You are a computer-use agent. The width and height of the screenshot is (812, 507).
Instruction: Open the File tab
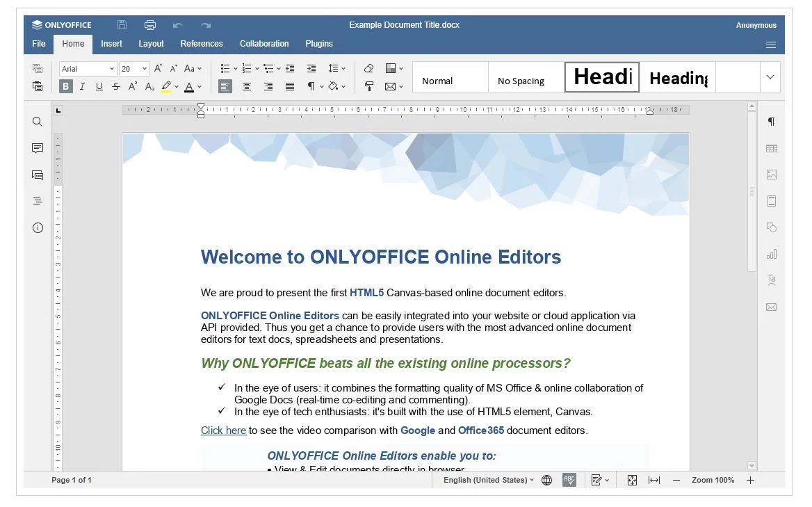pos(39,44)
